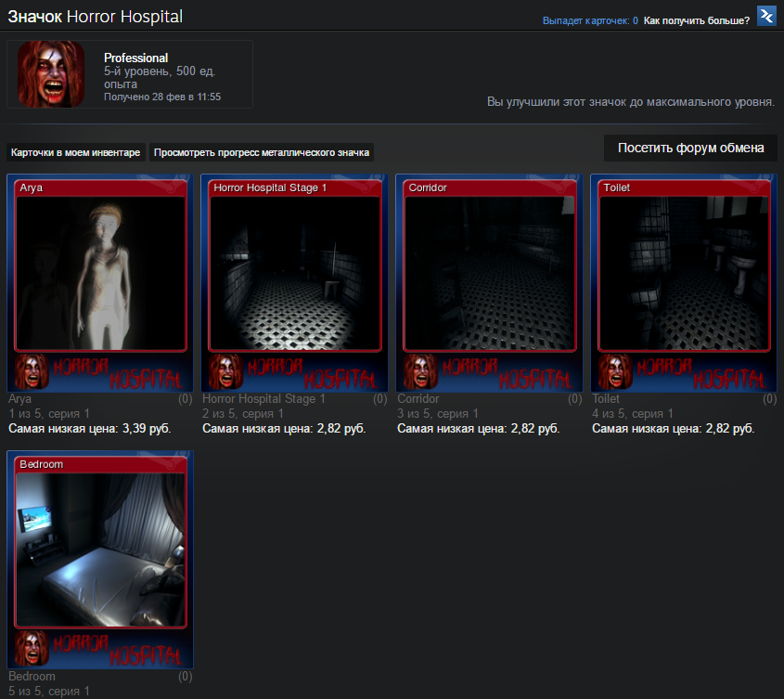Click 'Посетить форум обмена' button
This screenshot has width=784, height=699.
point(690,149)
